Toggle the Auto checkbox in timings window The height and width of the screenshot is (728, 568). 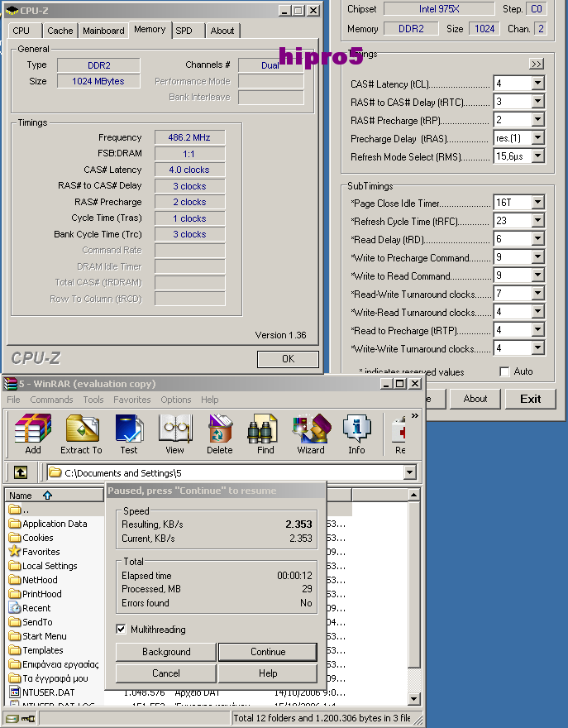click(x=504, y=371)
